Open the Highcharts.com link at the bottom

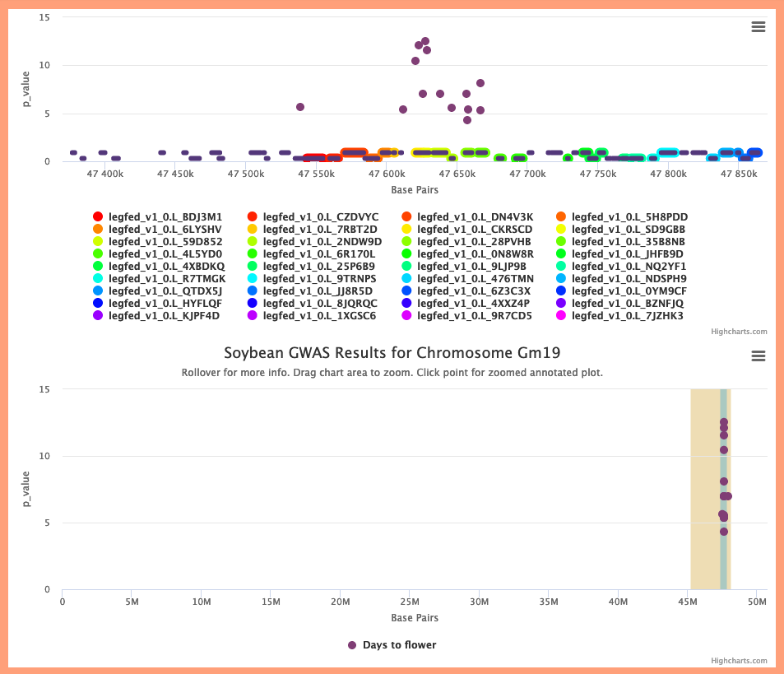(739, 661)
